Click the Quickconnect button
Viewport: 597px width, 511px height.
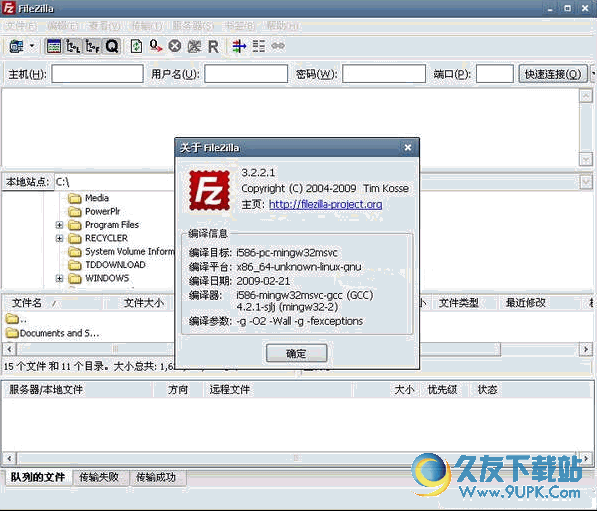pos(553,74)
